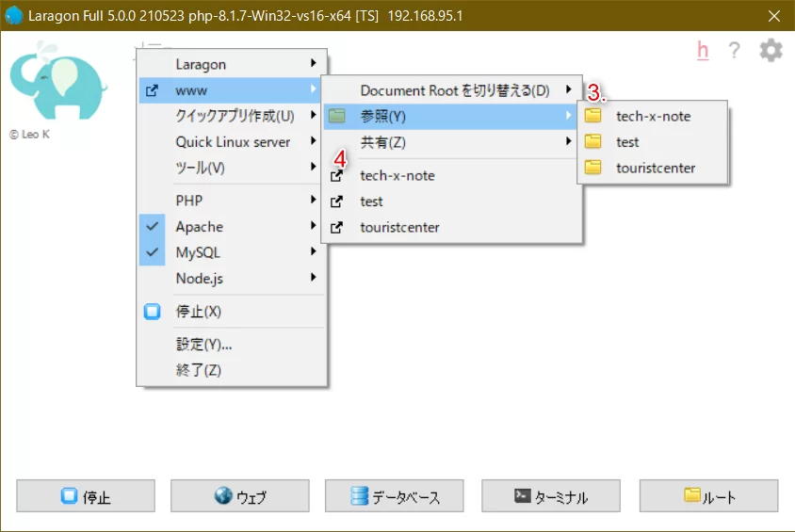Expand Document Root を切り替える(D) submenu arrow
The image size is (795, 532).
coord(569,89)
